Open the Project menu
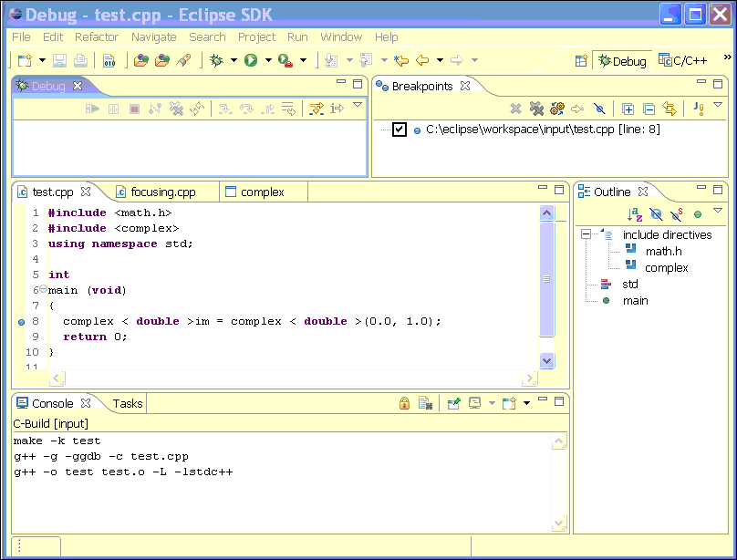 pos(256,36)
